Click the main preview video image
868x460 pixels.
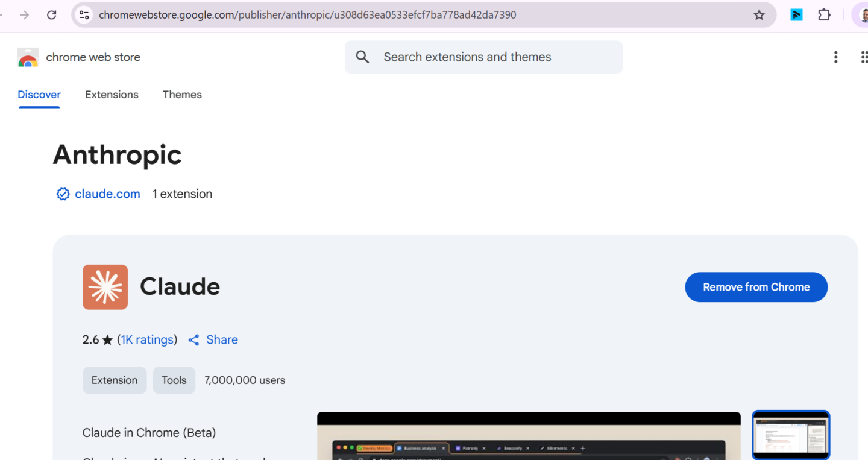(529, 436)
